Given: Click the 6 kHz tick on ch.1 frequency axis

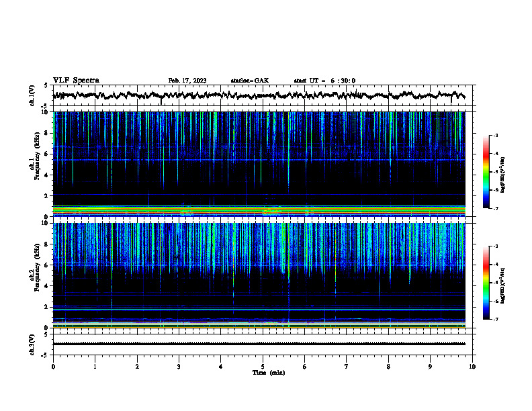Looking at the screenshot, I should 49,154.
